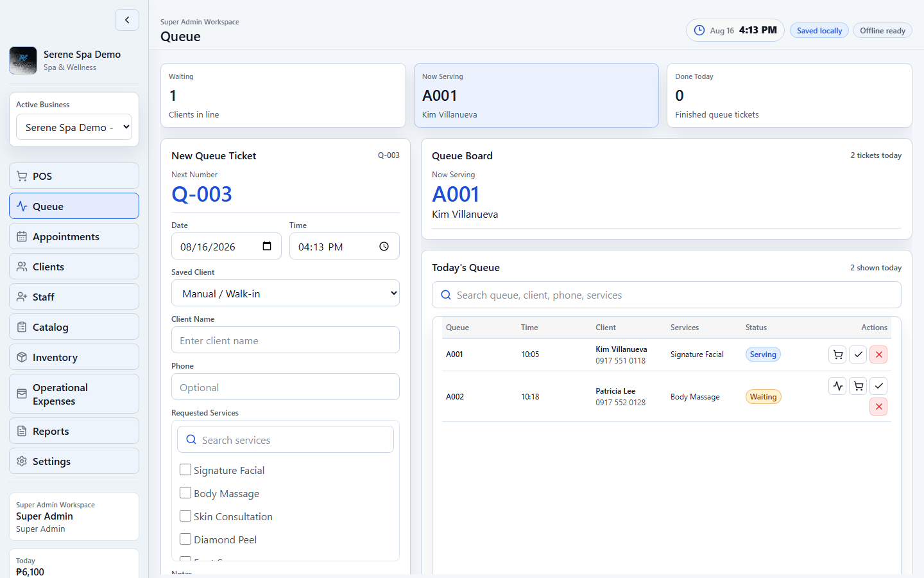
Task: Open the Catalog page
Action: (x=74, y=327)
